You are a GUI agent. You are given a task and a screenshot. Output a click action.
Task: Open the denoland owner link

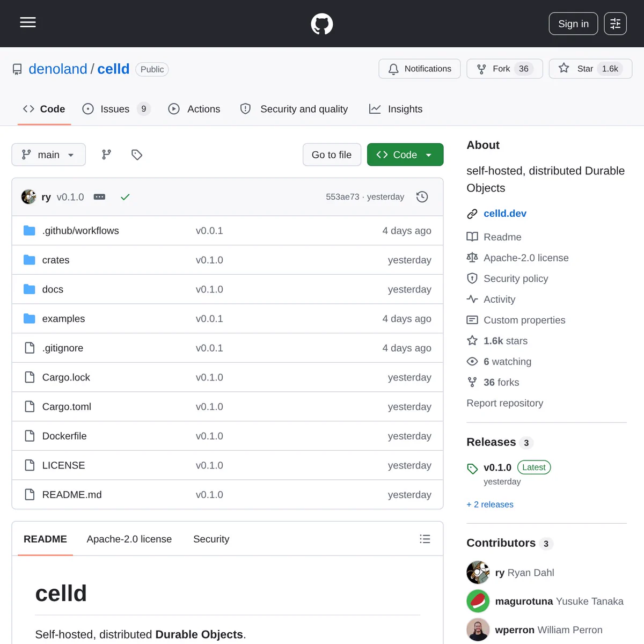tap(58, 69)
